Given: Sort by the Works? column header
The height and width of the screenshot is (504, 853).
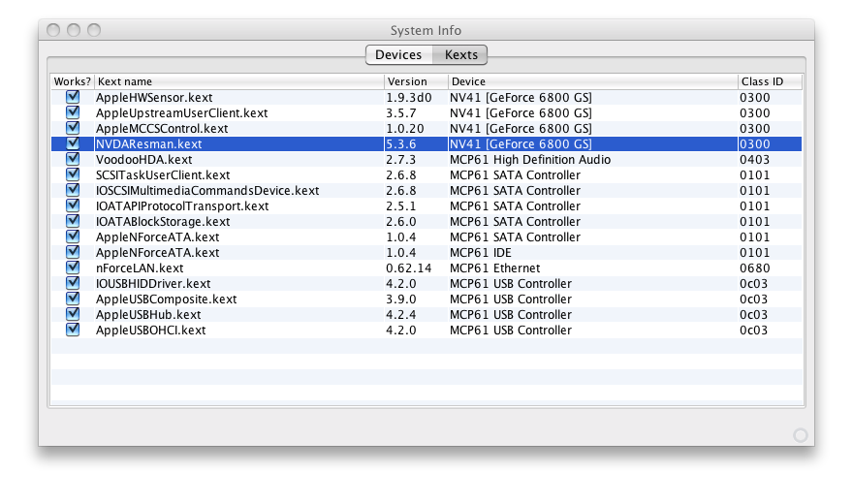Looking at the screenshot, I should [73, 81].
